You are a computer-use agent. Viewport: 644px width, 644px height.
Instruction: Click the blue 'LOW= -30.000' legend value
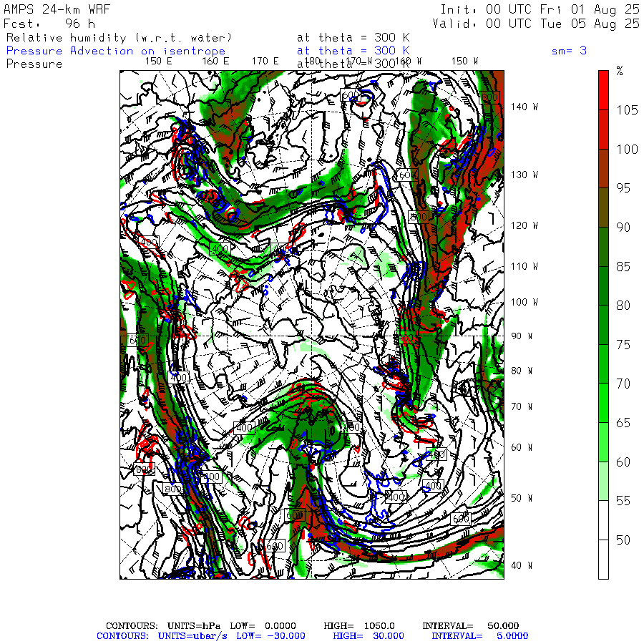(270, 636)
